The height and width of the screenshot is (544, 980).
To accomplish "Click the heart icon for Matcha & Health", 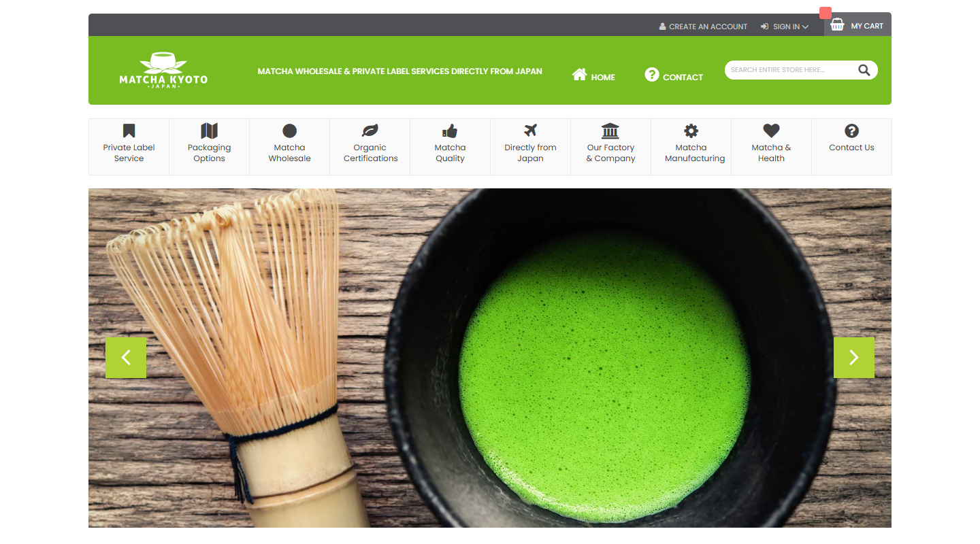I will (771, 131).
